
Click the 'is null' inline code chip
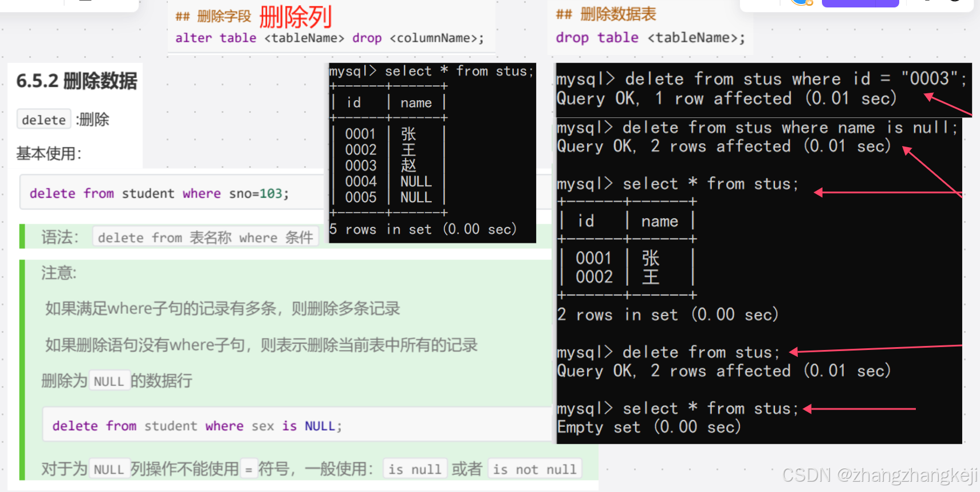tap(415, 469)
